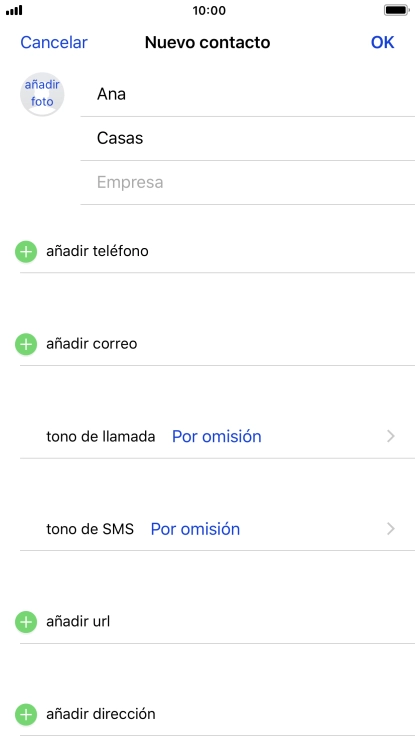The image size is (415, 738).
Task: Cancel creating the new contact
Action: (54, 42)
